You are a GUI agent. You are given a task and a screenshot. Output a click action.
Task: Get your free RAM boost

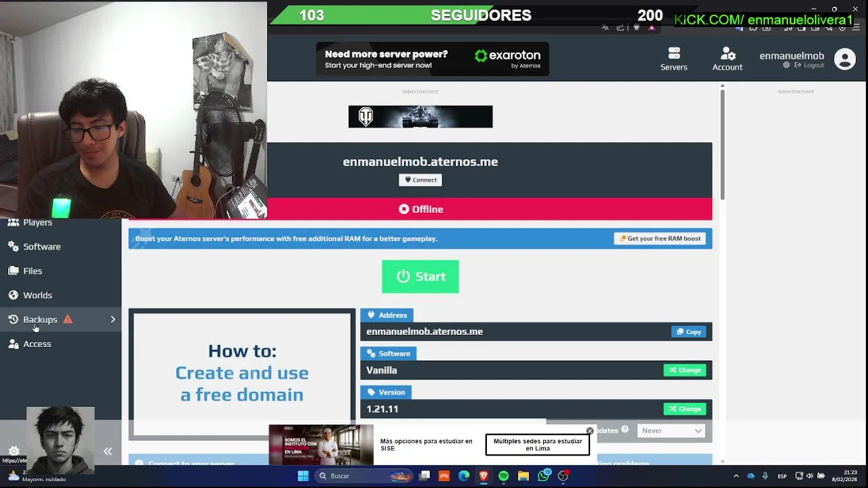pos(660,239)
